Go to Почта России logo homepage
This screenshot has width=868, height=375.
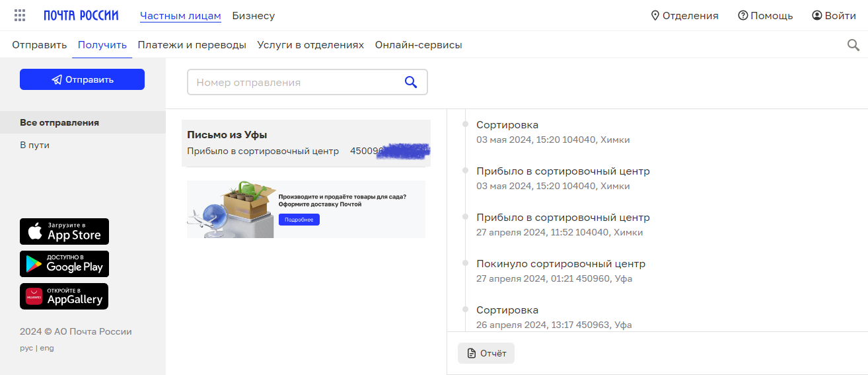click(x=81, y=15)
